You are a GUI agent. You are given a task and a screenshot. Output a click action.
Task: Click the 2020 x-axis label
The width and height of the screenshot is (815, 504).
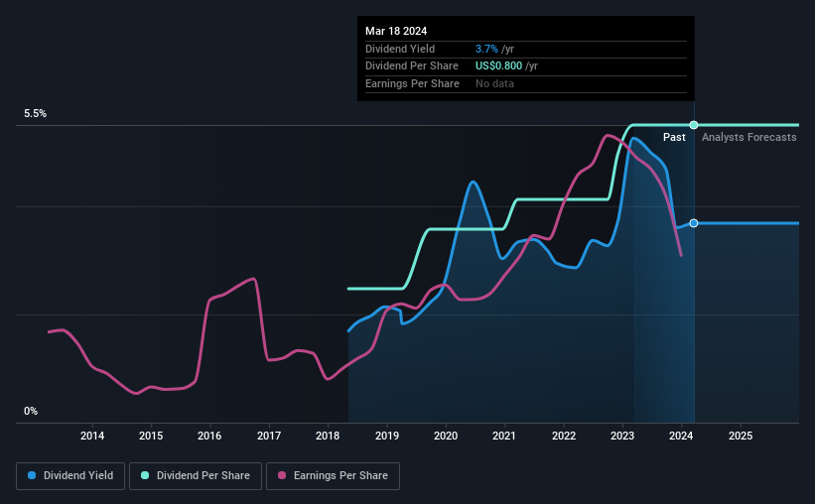[x=446, y=436]
